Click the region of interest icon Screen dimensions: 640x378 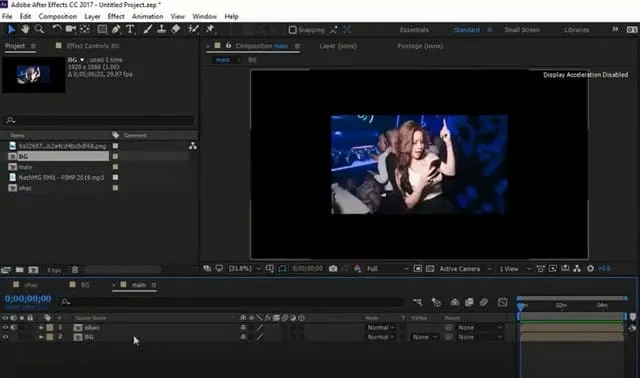(418, 269)
